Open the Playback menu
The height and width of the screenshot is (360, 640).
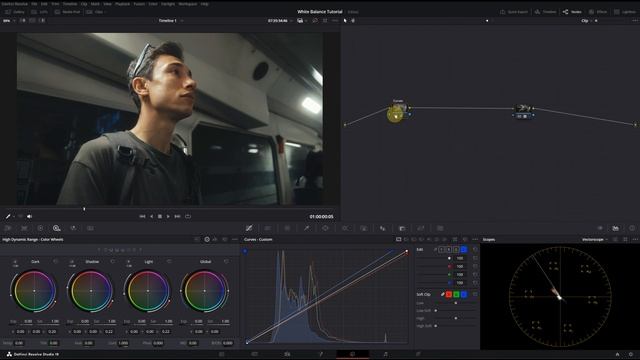click(122, 4)
